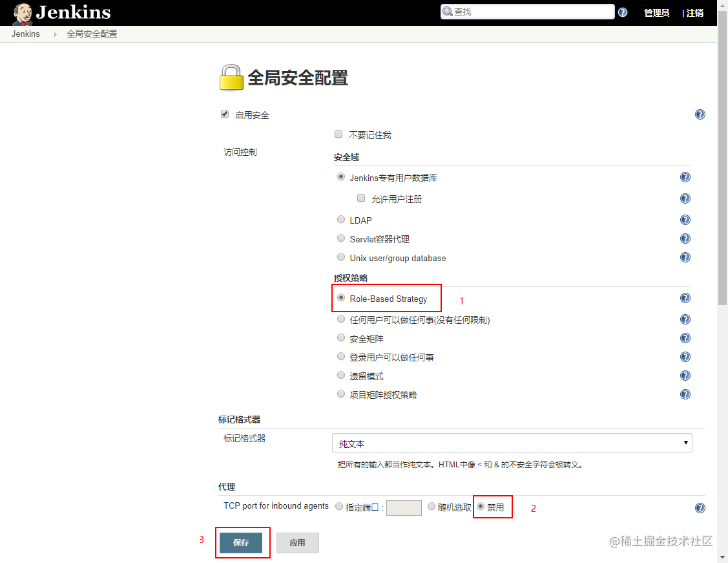Open help for Role-Based Strategy
The width and height of the screenshot is (728, 563).
[x=685, y=298]
